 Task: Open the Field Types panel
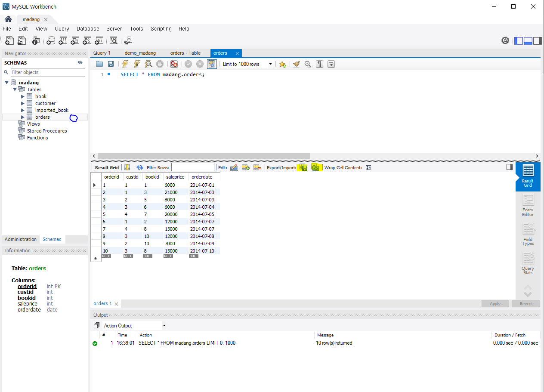pyautogui.click(x=528, y=235)
